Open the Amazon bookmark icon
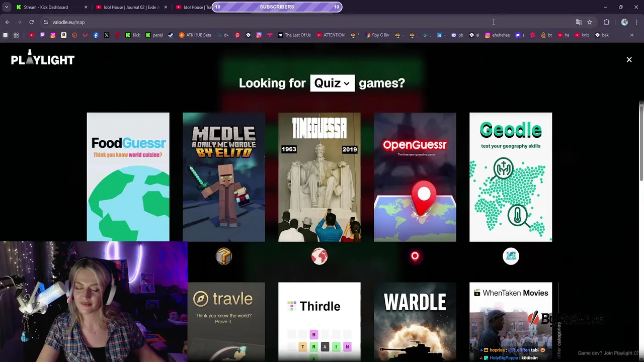 (x=63, y=35)
